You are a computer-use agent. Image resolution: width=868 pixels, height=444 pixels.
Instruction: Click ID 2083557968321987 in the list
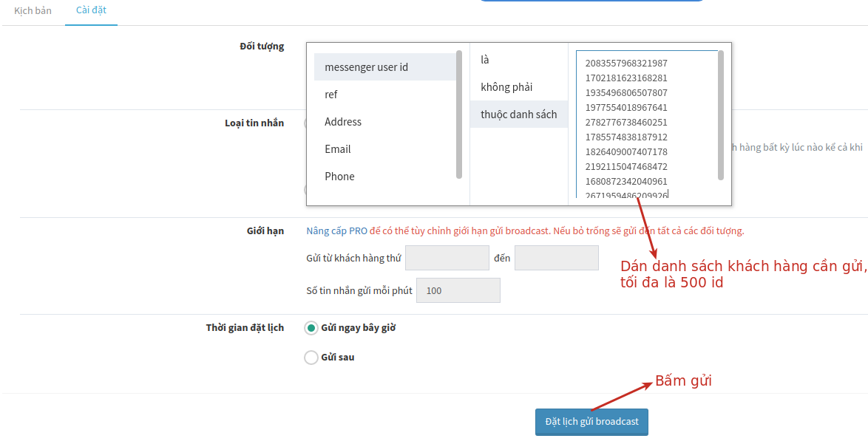[626, 63]
